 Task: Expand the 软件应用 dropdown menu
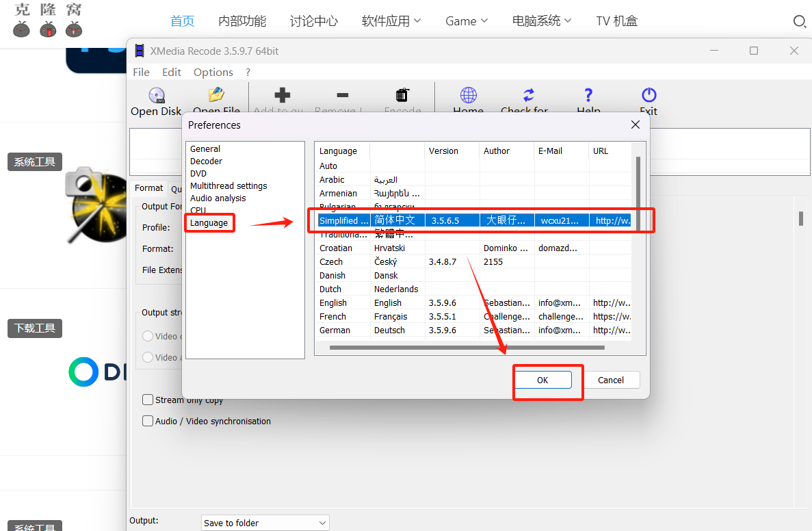tap(391, 21)
